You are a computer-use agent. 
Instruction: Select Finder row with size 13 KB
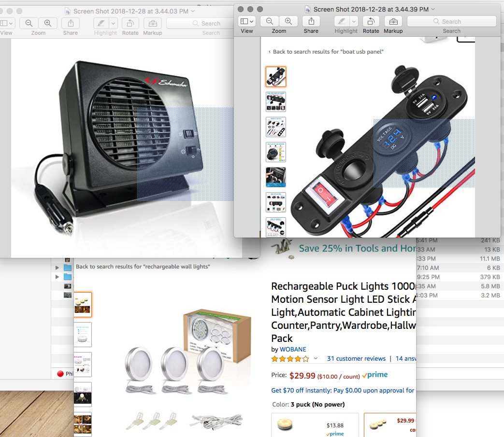[460, 250]
